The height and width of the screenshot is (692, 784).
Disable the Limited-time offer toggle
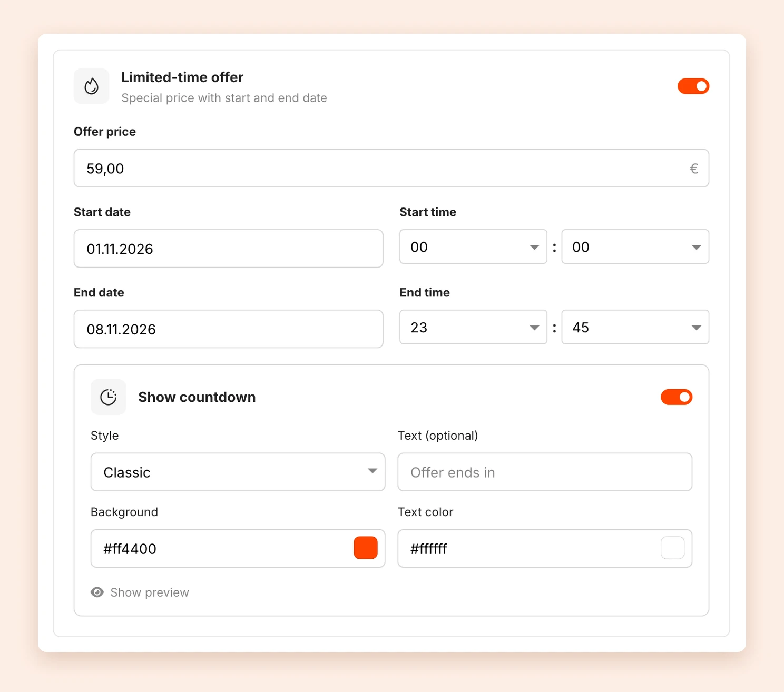point(693,86)
